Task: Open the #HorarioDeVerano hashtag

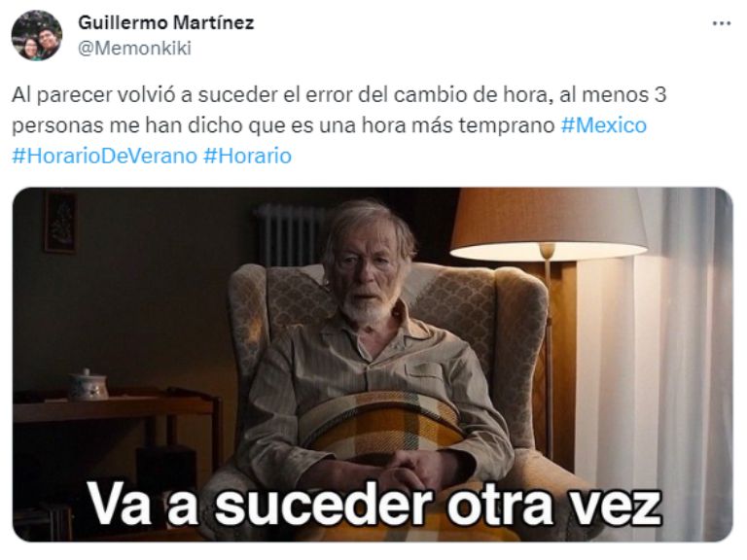Action: click(104, 156)
